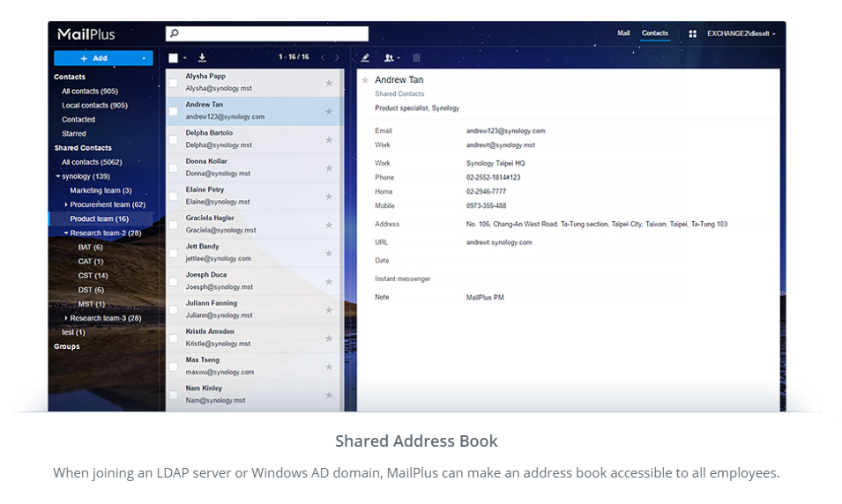Check the Graciela Hagler checkbox
This screenshot has width=842, height=504.
pos(173,225)
